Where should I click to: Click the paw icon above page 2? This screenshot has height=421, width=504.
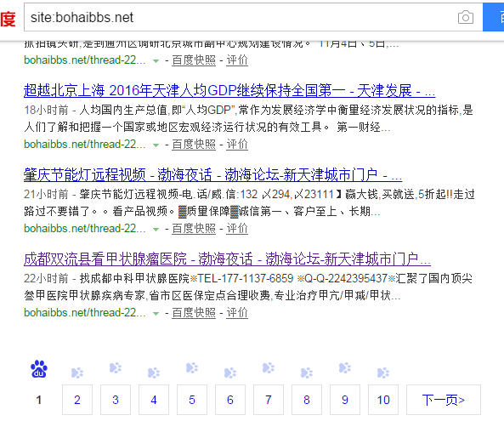pyautogui.click(x=77, y=373)
